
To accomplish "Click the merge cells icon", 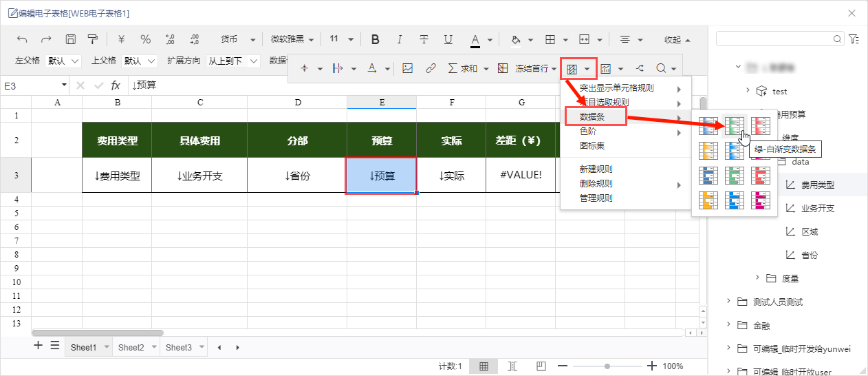I will (585, 39).
